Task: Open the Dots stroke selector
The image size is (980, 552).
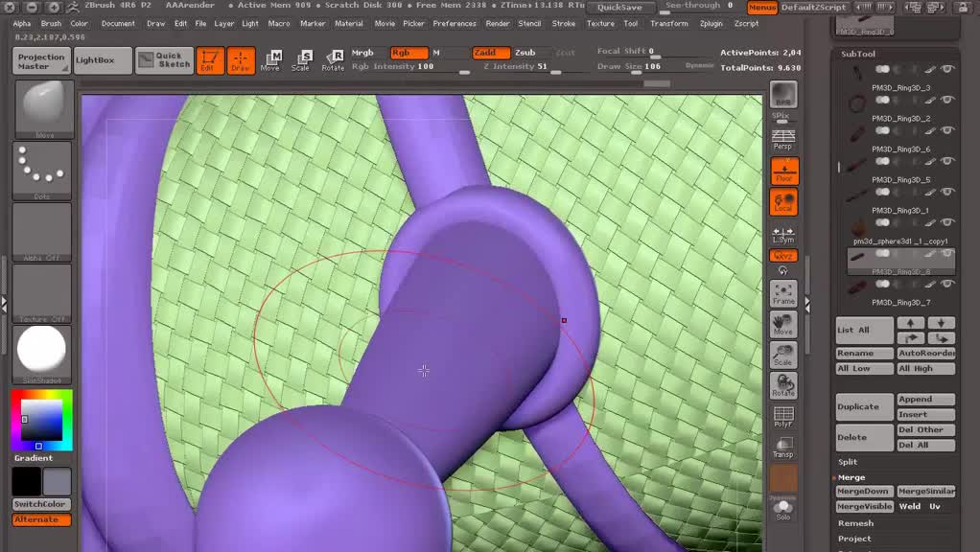Action: [42, 171]
